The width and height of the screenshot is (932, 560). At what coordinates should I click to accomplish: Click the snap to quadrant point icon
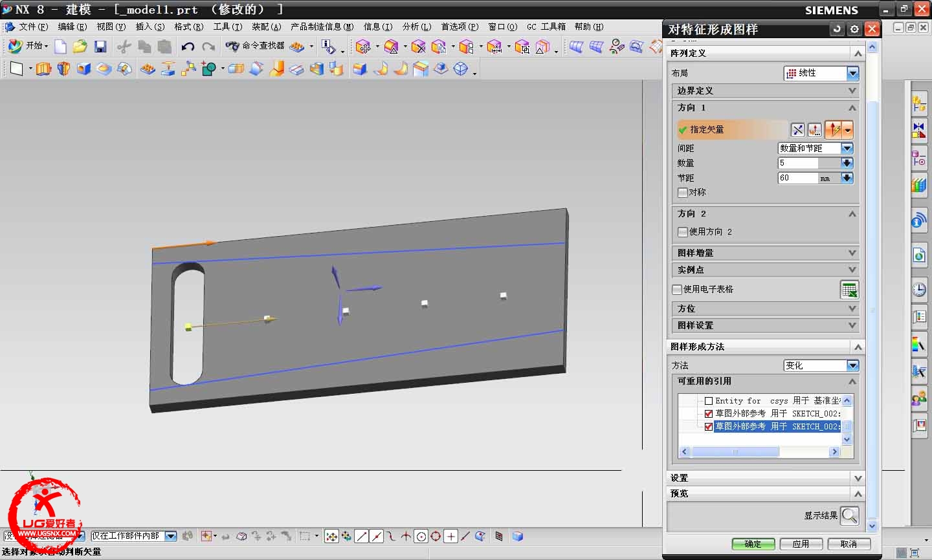(436, 536)
